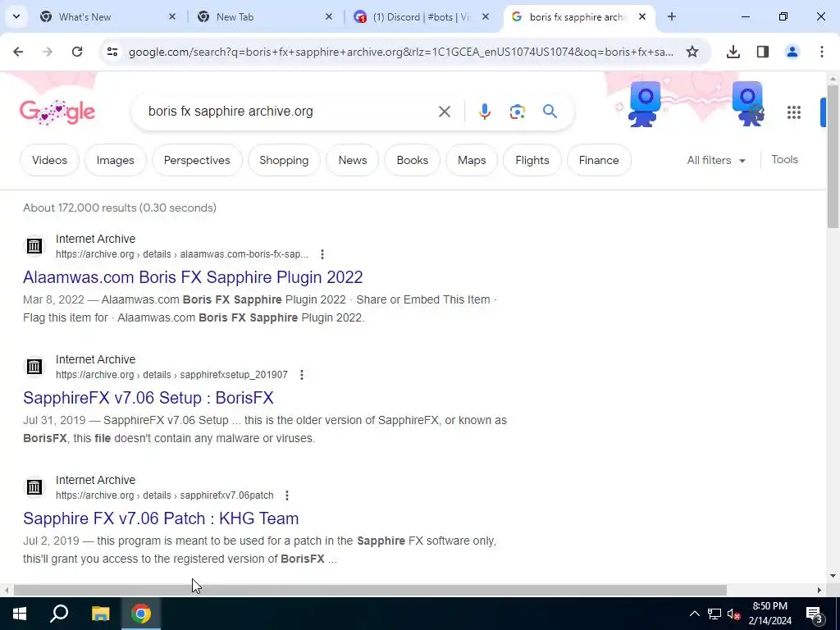Image resolution: width=840 pixels, height=630 pixels.
Task: Go back to the previous page
Action: (x=18, y=52)
